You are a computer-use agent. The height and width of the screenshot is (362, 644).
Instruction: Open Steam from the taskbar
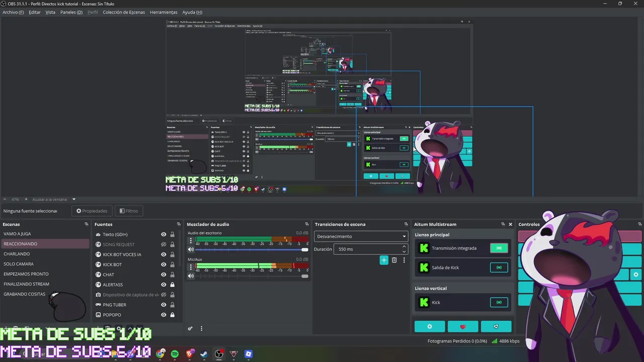point(204,354)
